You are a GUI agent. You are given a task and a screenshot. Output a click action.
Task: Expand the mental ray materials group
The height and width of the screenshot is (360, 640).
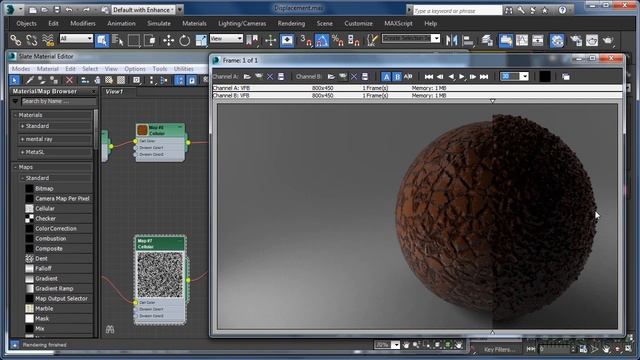coord(22,139)
